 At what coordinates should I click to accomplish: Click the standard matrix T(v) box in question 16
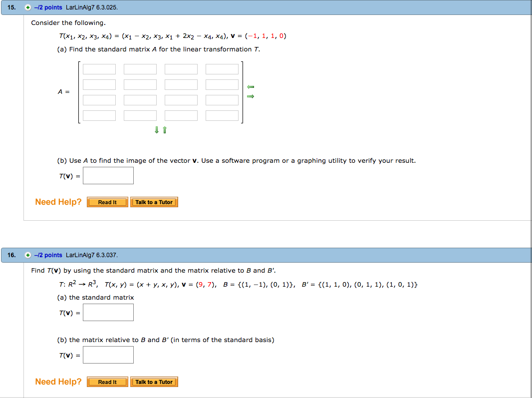coord(108,312)
